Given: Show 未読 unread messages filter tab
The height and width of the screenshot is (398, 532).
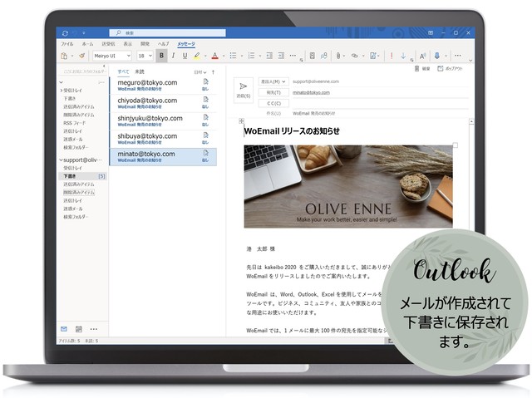Looking at the screenshot, I should coord(140,71).
